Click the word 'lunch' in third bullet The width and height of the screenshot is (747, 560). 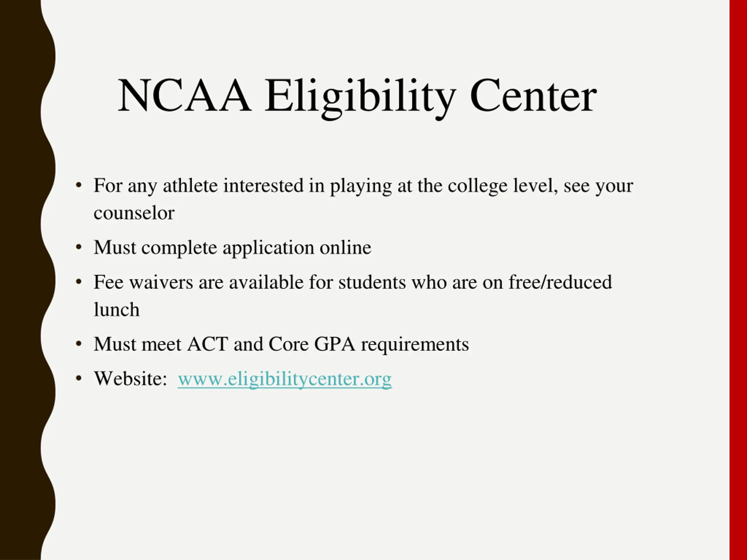click(x=116, y=309)
